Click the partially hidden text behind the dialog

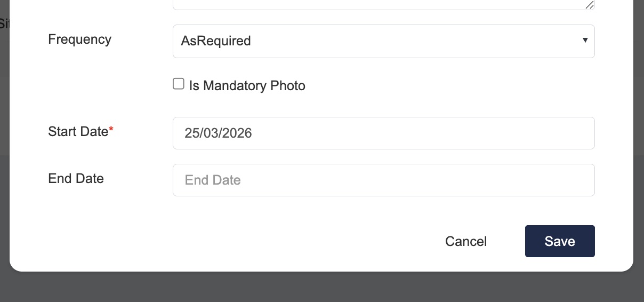pos(4,23)
